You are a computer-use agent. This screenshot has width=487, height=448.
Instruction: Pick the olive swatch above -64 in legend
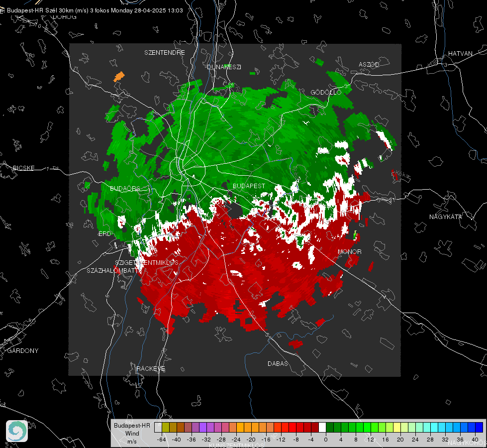pos(166,427)
